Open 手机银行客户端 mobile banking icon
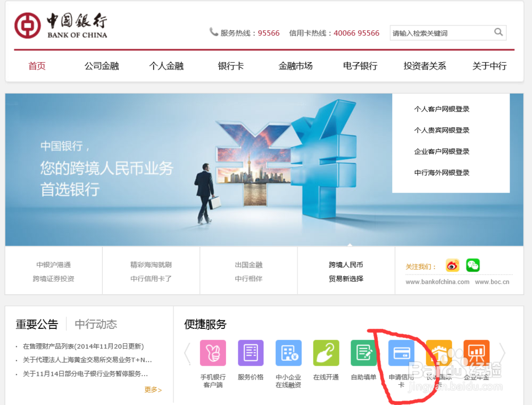This screenshot has height=405, width=532. point(213,353)
